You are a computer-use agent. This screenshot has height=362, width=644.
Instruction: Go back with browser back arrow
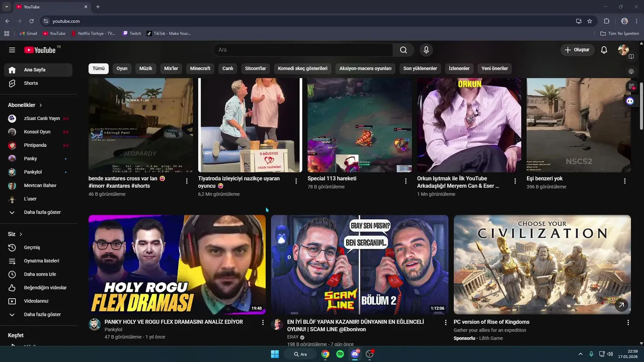(7, 21)
